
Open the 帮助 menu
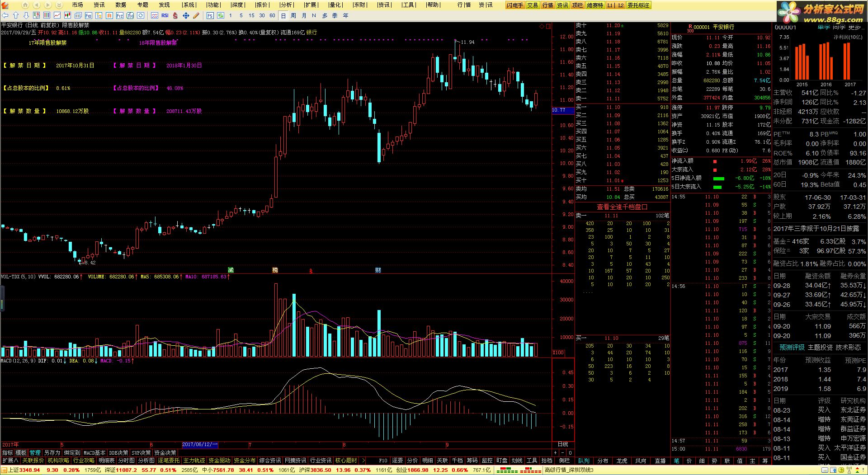(x=433, y=5)
